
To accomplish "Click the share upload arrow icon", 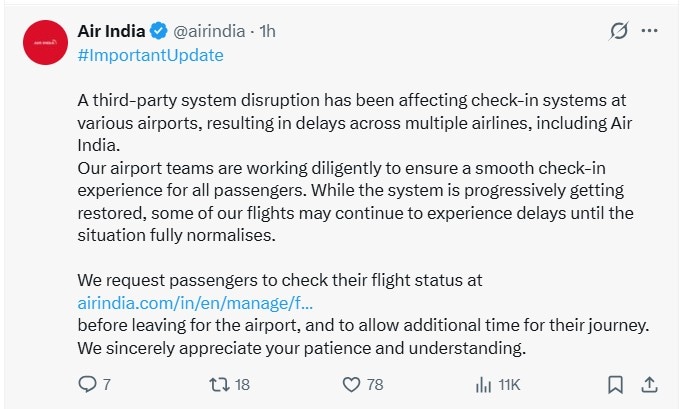I will [649, 384].
